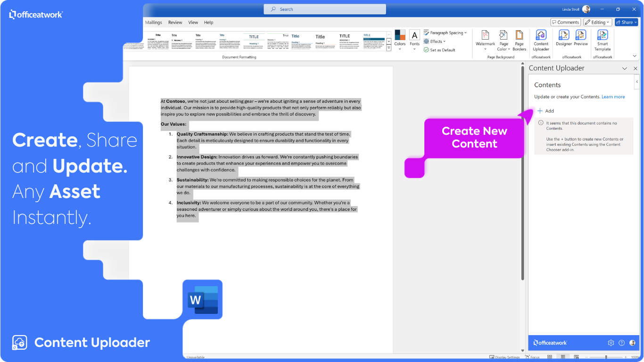Click the zoom slider handle
The width and height of the screenshot is (644, 362).
tap(606, 357)
